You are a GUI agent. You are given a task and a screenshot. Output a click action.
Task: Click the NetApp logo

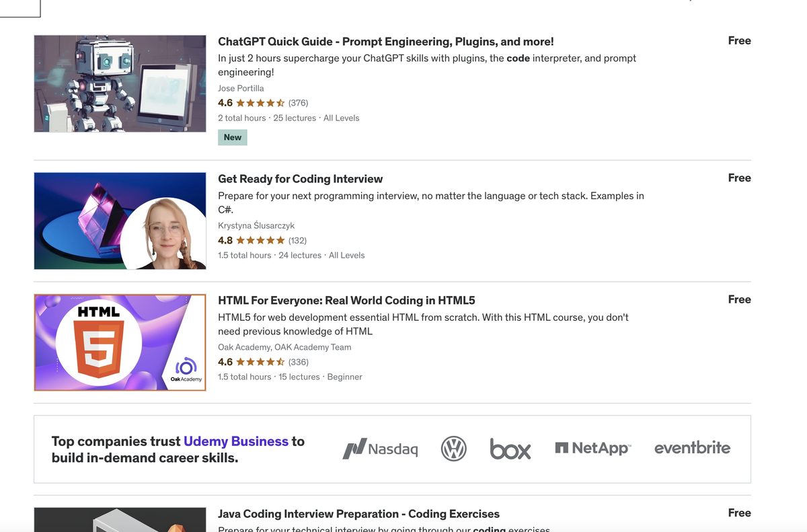(x=592, y=447)
